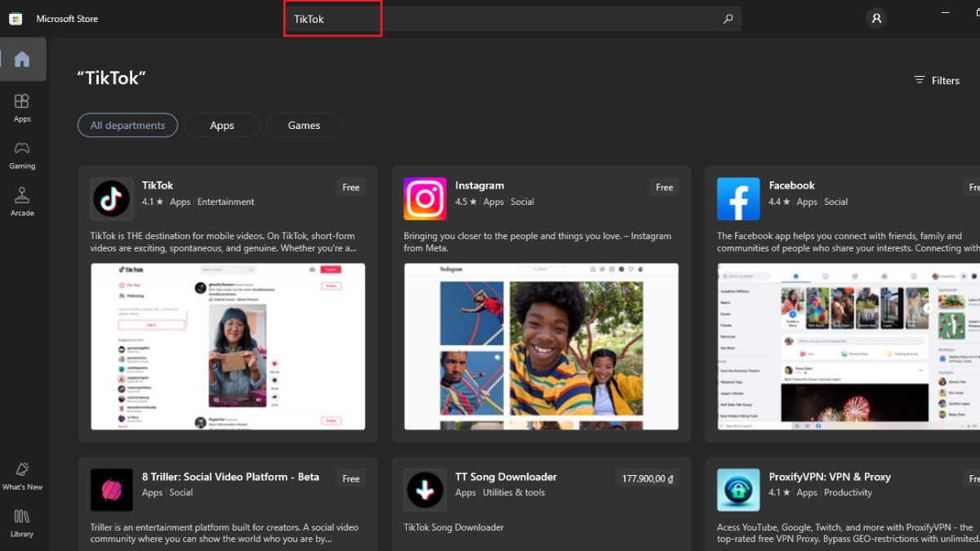Screen dimensions: 980x551
Task: Click the TikTok app screenshot preview
Action: [228, 346]
